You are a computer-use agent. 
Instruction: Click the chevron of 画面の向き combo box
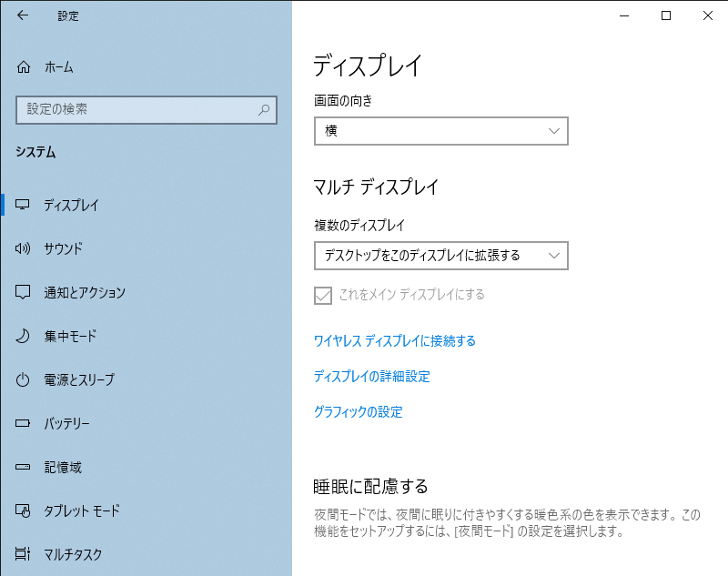[x=553, y=131]
